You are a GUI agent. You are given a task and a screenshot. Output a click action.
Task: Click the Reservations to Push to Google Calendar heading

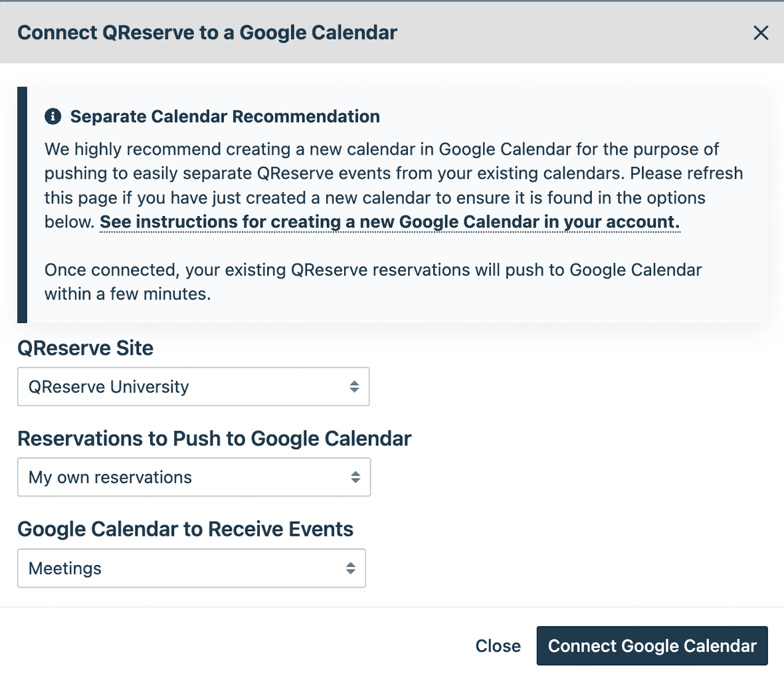[x=215, y=439]
